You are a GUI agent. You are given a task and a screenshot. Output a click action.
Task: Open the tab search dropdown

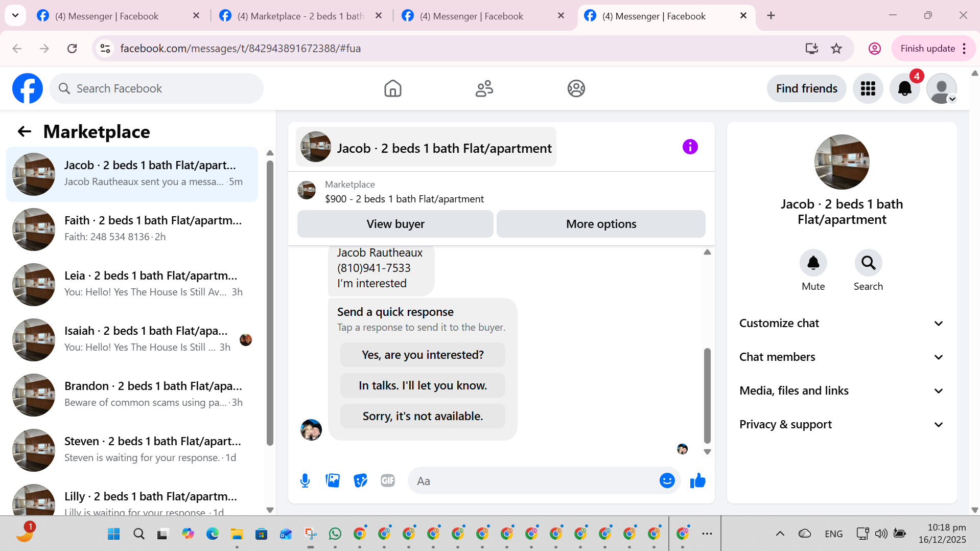pos(15,16)
